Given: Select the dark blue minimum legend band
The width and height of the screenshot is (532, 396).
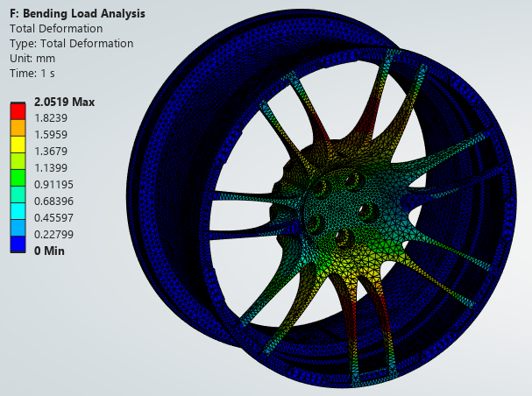Looking at the screenshot, I should click(18, 244).
